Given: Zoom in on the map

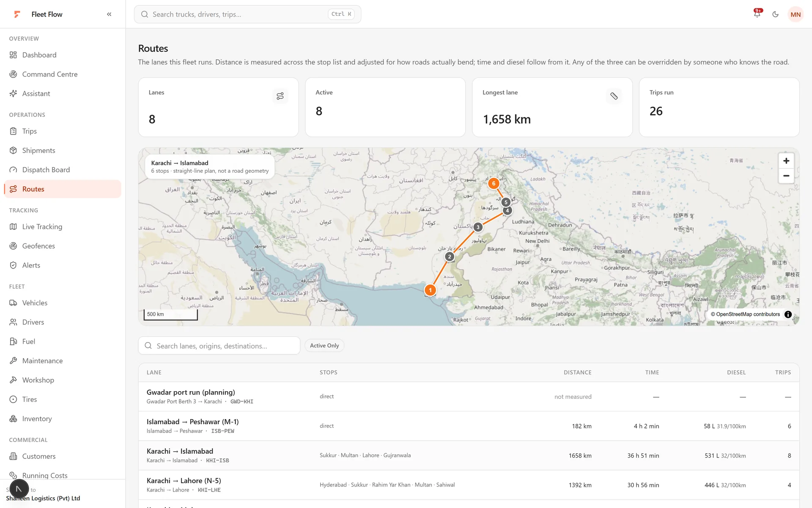Looking at the screenshot, I should (786, 161).
